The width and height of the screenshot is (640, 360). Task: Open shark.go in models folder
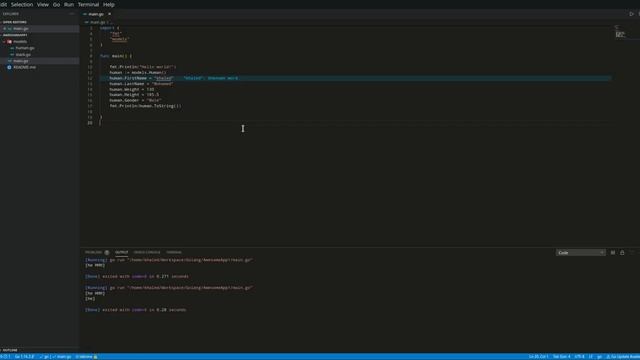tap(23, 54)
